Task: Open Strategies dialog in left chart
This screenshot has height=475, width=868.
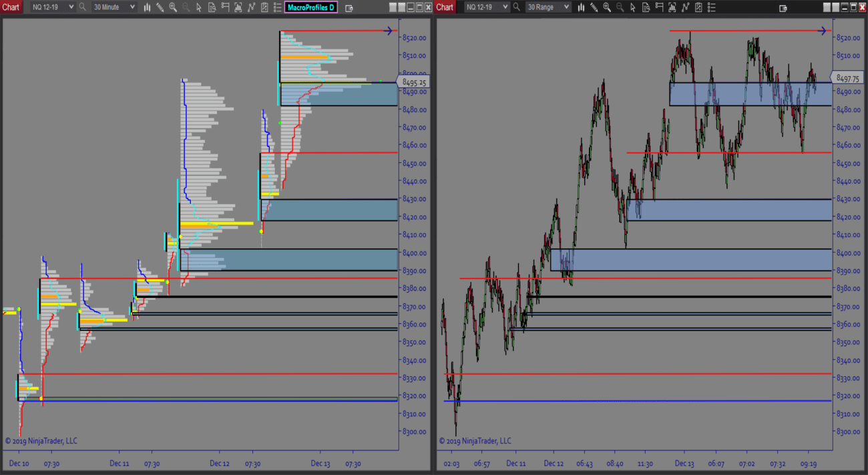Action: (251, 7)
